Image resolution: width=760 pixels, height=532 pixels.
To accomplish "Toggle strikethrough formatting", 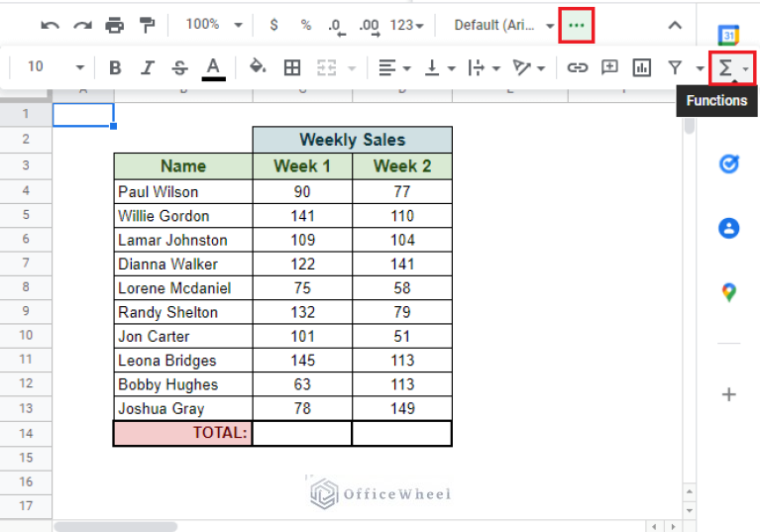I will (x=179, y=67).
